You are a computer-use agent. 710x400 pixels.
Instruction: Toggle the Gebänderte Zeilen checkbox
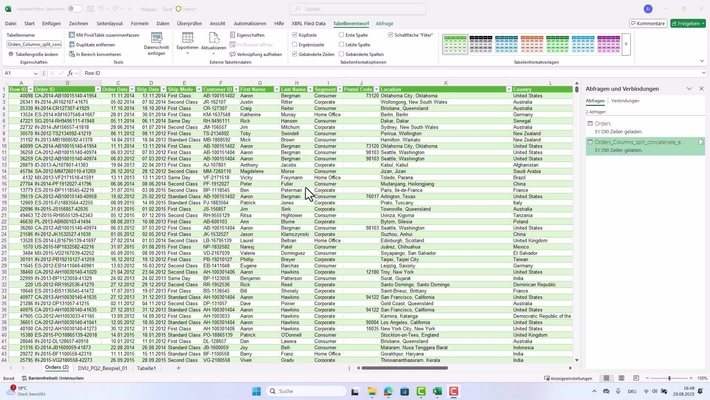coord(295,54)
